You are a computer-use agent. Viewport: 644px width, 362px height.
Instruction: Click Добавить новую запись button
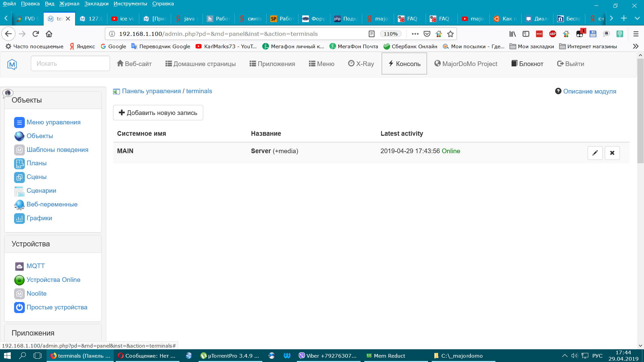click(x=158, y=113)
